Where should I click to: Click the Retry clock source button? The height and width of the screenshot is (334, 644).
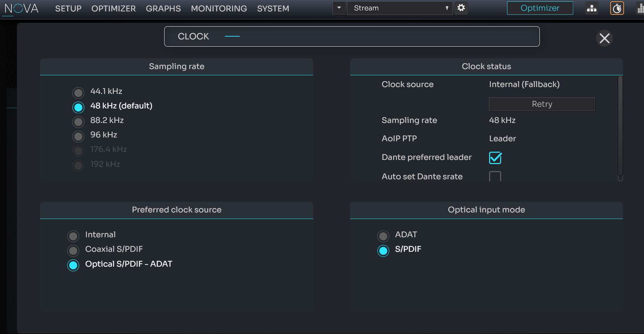[542, 104]
